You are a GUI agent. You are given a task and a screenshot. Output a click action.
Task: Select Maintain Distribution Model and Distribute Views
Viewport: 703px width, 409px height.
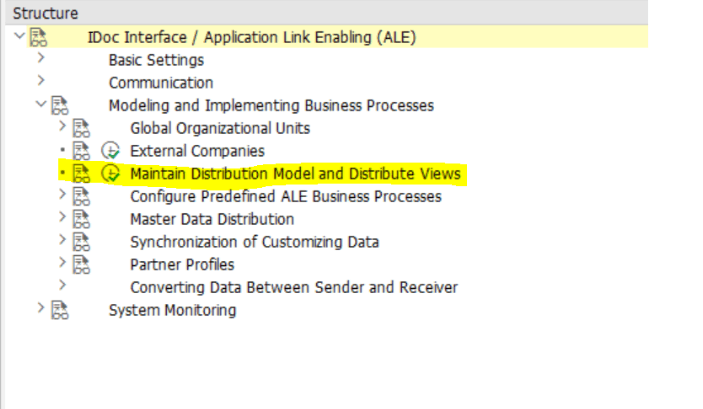tap(295, 174)
